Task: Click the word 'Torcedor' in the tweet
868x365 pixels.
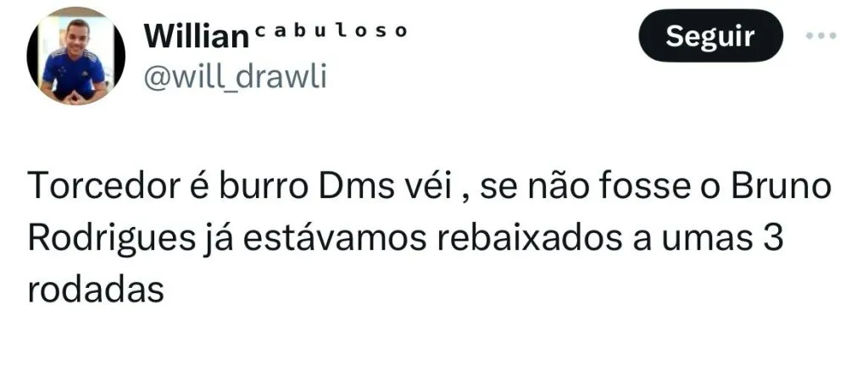Action: click(103, 187)
